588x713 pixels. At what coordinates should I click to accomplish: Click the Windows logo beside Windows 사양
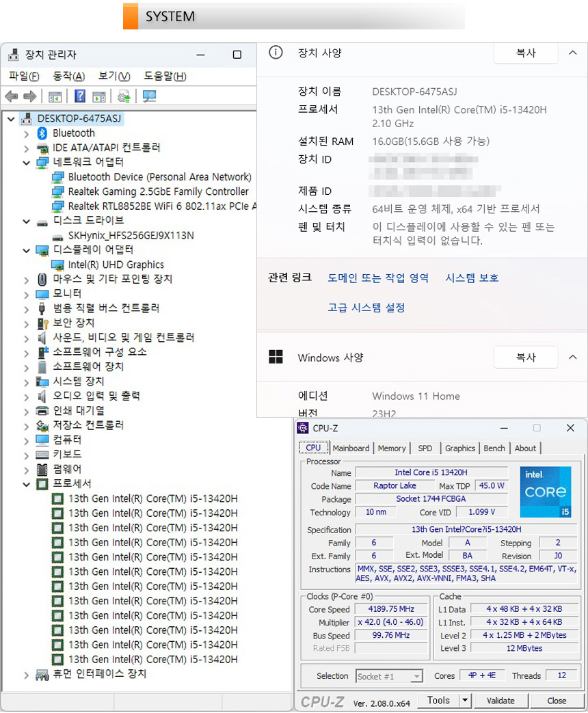point(276,357)
